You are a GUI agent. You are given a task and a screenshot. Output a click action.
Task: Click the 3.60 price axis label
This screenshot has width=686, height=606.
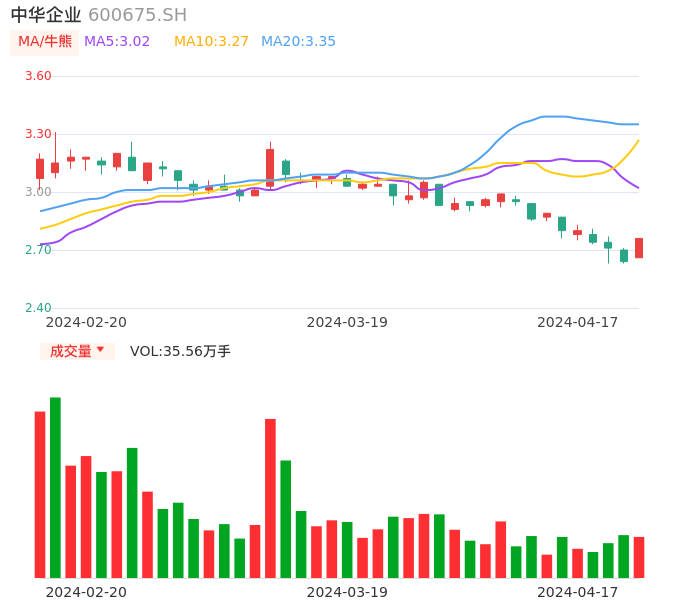point(38,76)
